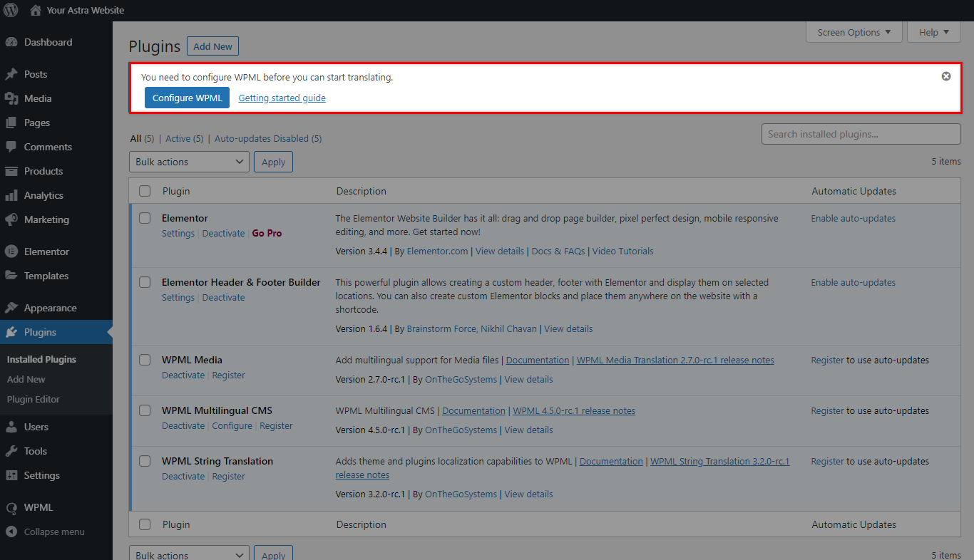The height and width of the screenshot is (560, 974).
Task: Focus the Search installed plugins field
Action: click(x=861, y=134)
